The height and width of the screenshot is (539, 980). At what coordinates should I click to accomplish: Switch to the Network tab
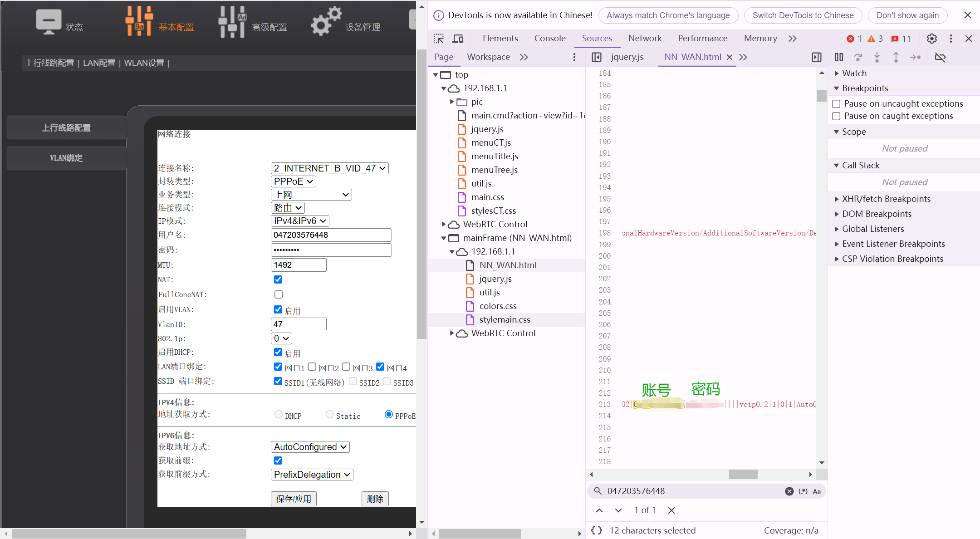pyautogui.click(x=645, y=39)
